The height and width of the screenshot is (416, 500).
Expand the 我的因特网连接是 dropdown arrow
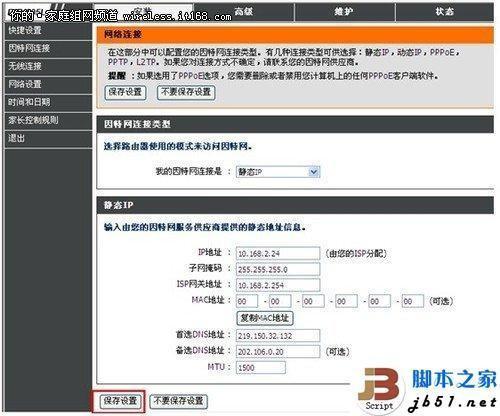(313, 172)
